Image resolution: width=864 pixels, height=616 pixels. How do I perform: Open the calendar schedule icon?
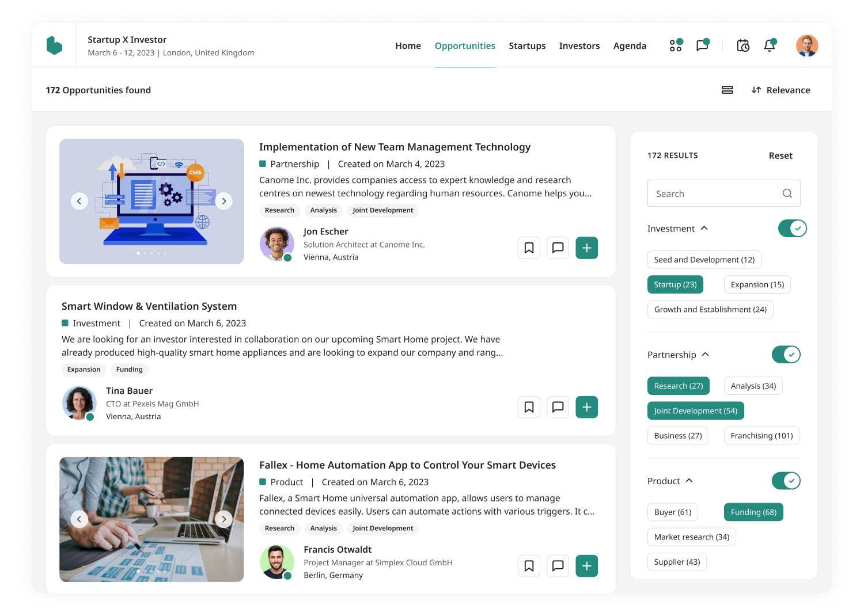coord(743,45)
